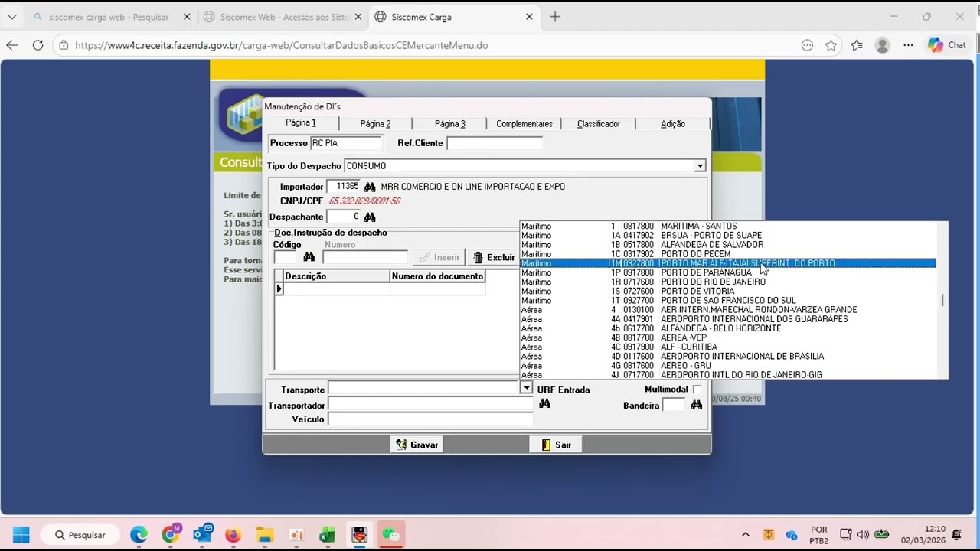Show hidden system tray icons

click(x=746, y=535)
